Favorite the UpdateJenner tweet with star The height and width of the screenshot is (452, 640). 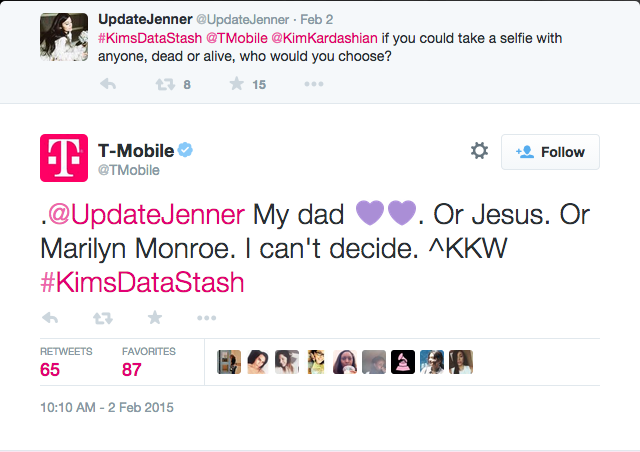pos(237,84)
